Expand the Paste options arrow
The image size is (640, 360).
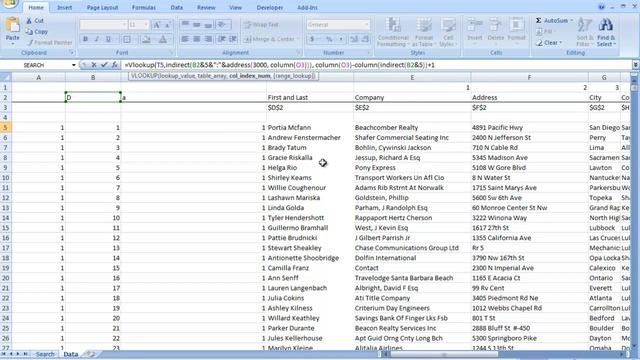(x=13, y=43)
